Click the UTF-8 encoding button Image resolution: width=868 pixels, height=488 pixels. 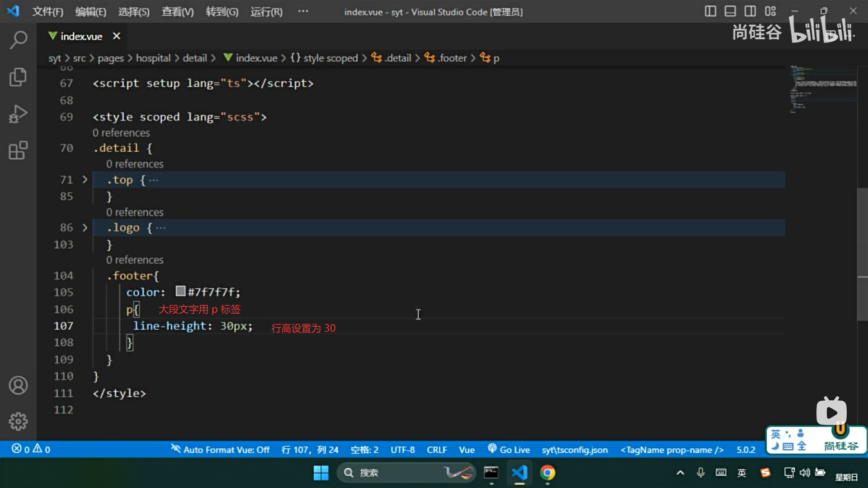(x=402, y=450)
